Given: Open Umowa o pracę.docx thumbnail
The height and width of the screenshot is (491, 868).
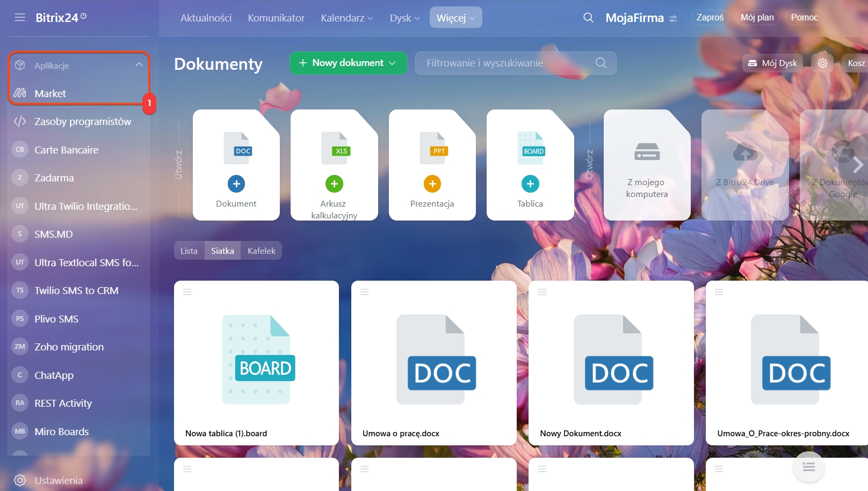Looking at the screenshot, I should (436, 359).
